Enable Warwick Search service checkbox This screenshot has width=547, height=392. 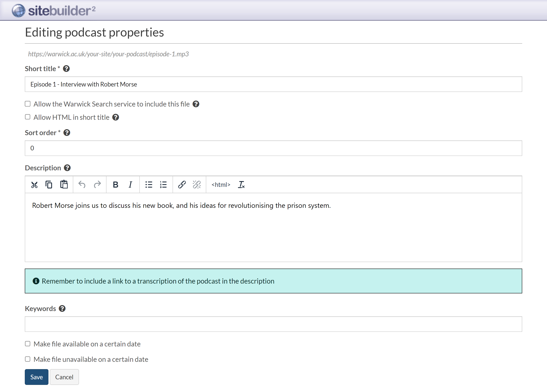point(28,104)
